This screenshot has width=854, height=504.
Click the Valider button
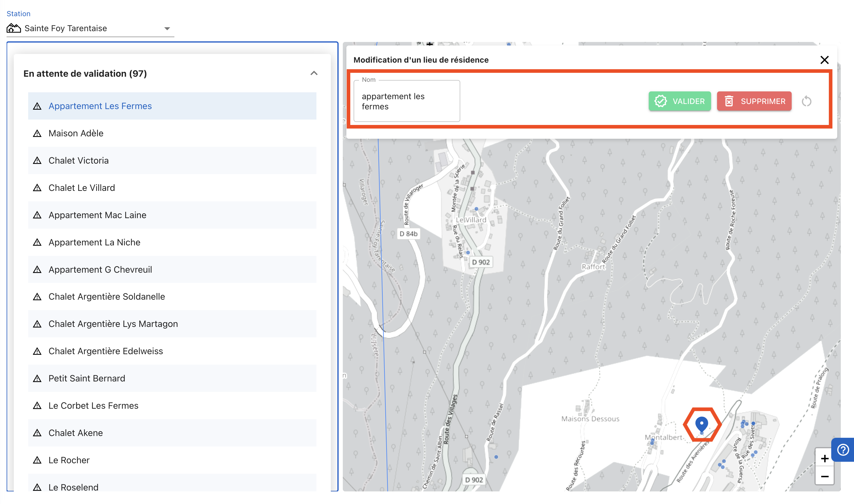point(680,101)
